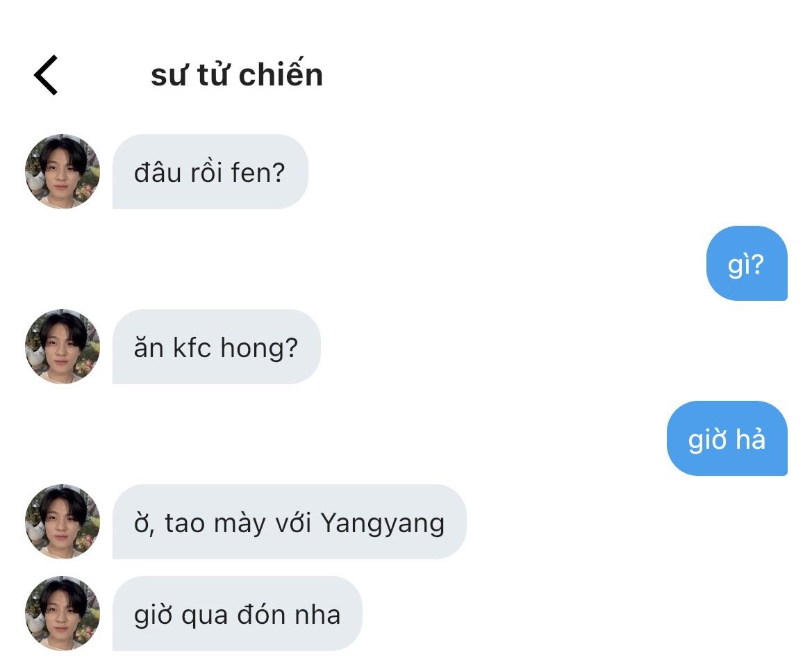The width and height of the screenshot is (812, 660).
Task: Click the word 'hong?' in second received message
Action: [x=260, y=349]
